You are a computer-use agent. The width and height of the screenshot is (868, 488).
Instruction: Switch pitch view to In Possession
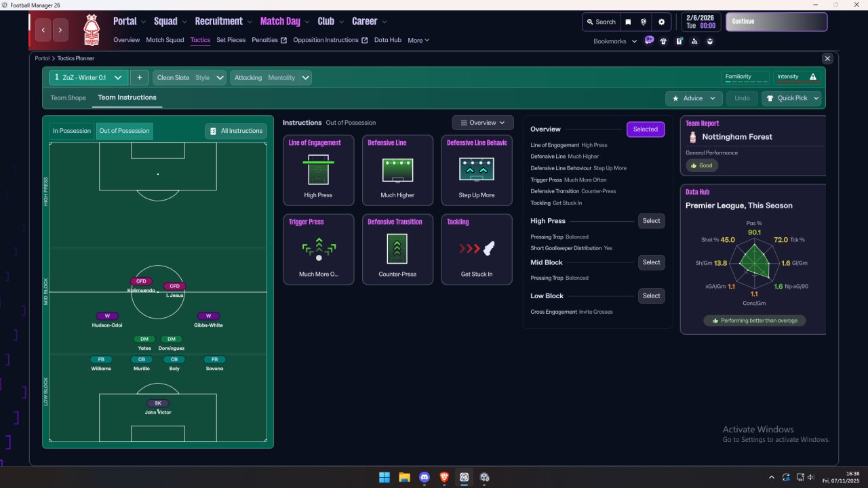click(72, 131)
